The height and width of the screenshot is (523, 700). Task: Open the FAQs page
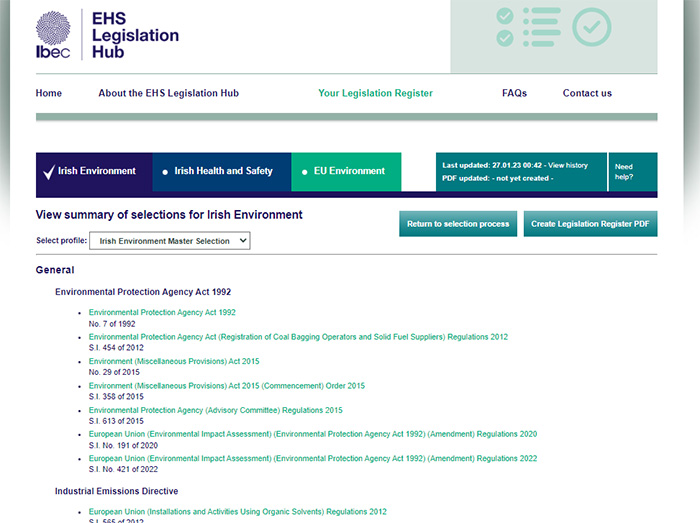click(514, 93)
